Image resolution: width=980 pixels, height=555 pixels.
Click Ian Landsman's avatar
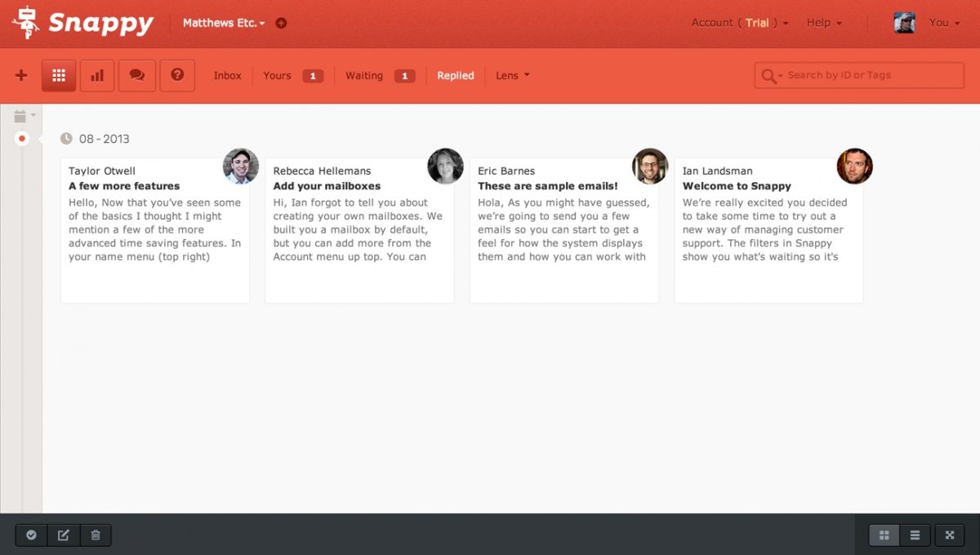coord(855,166)
